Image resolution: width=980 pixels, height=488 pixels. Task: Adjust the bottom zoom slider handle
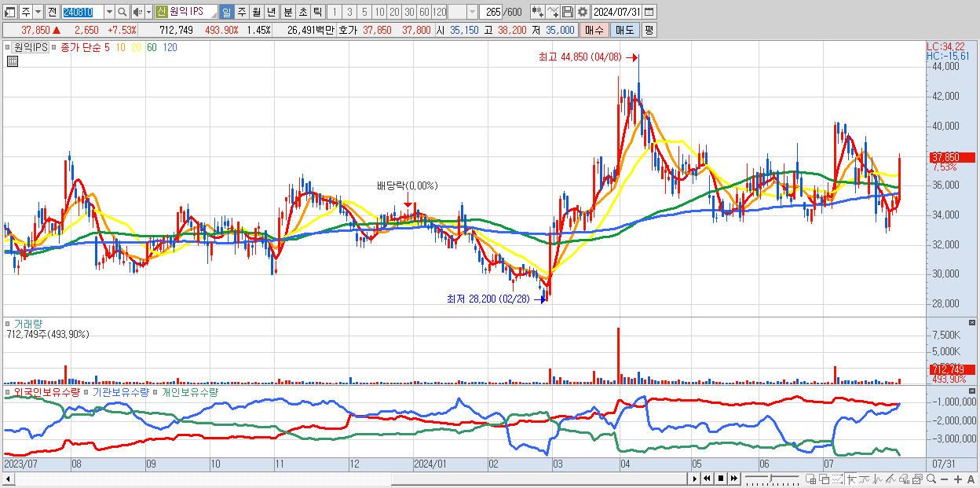click(x=770, y=479)
